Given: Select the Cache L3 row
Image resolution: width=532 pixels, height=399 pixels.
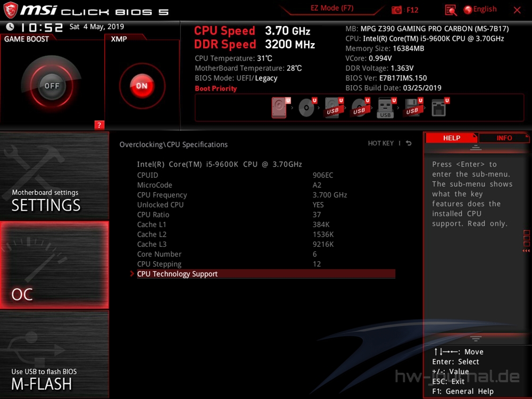Looking at the screenshot, I should (266, 244).
